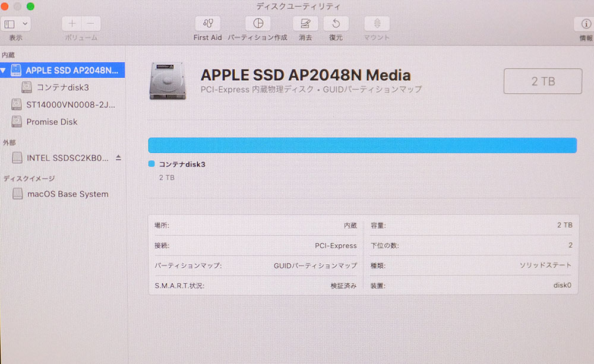Image resolution: width=594 pixels, height=364 pixels.
Task: Click the large hard drive image
Action: pyautogui.click(x=168, y=81)
